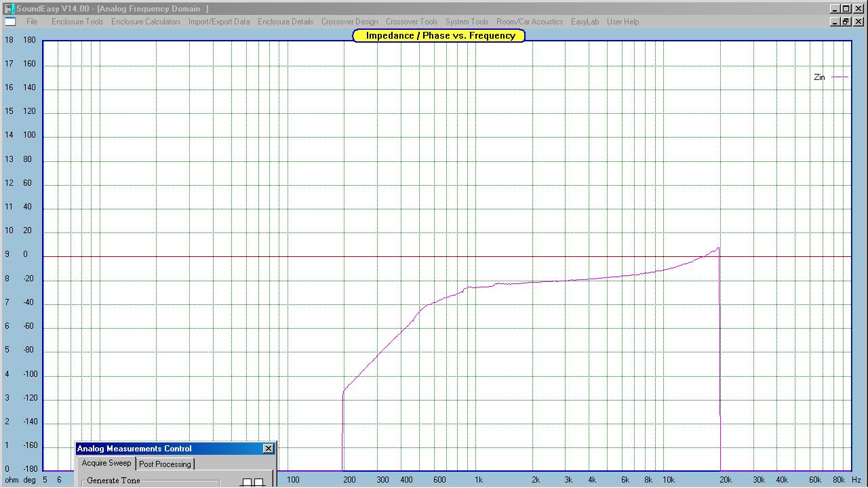Click the '160' phase axis label
The width and height of the screenshot is (868, 488).
(x=29, y=64)
